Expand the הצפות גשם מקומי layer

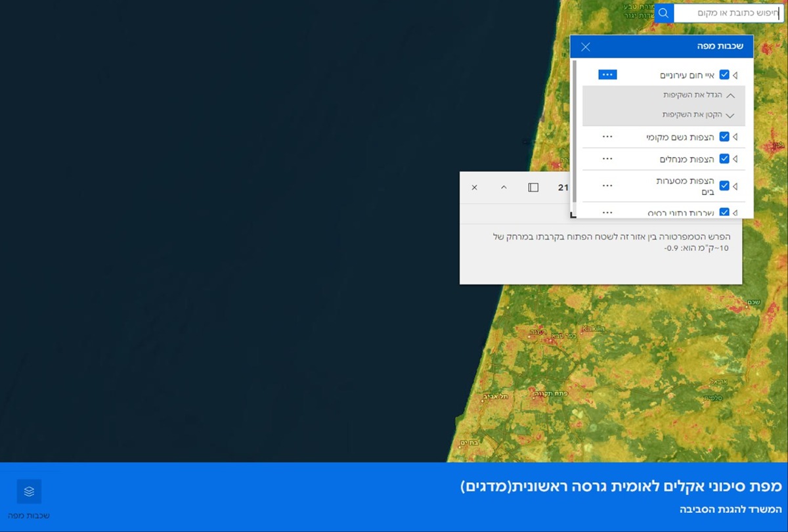(736, 137)
